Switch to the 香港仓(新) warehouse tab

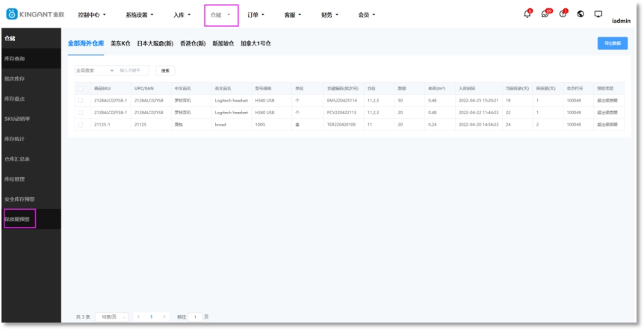click(x=193, y=43)
